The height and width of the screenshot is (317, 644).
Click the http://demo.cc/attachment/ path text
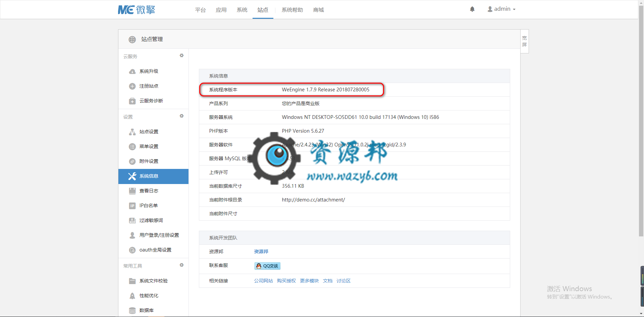point(313,200)
